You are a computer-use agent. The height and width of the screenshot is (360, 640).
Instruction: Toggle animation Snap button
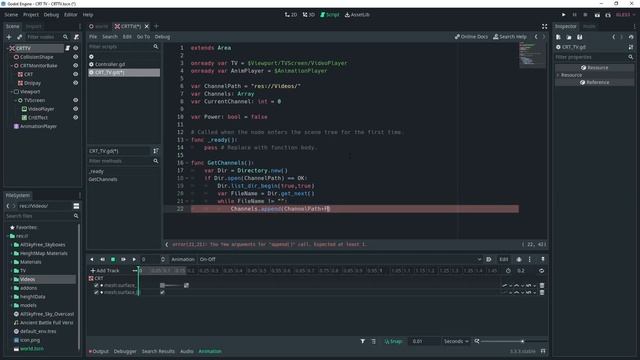[393, 341]
